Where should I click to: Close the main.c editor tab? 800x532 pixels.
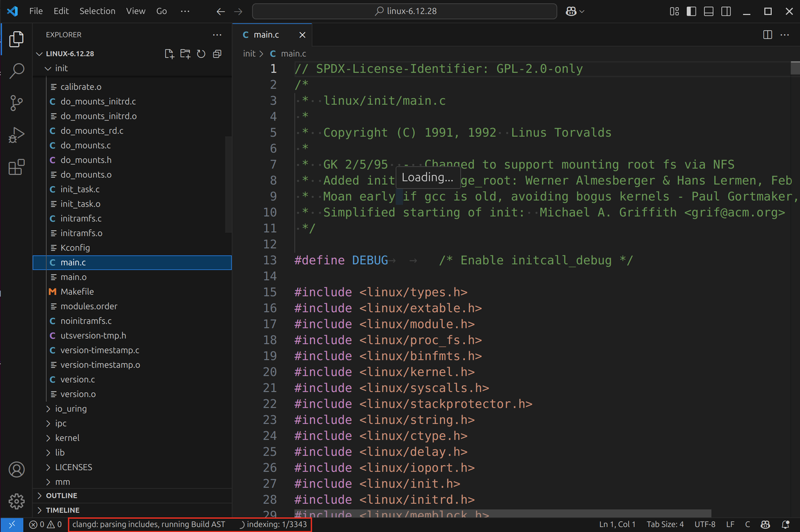(x=302, y=35)
